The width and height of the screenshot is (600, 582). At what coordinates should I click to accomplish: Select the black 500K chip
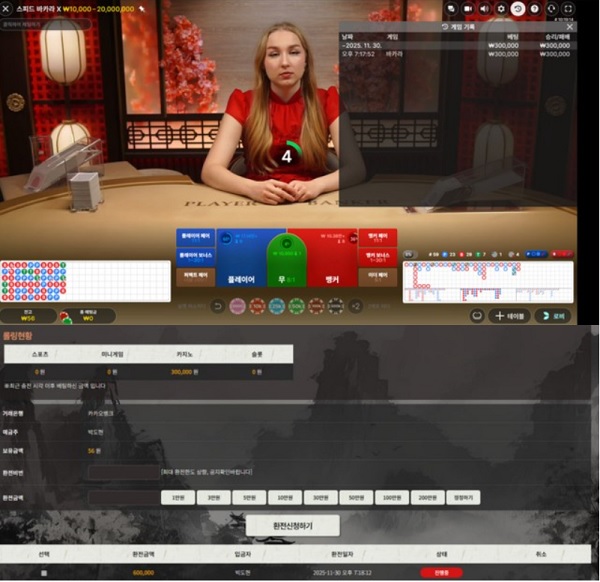336,306
